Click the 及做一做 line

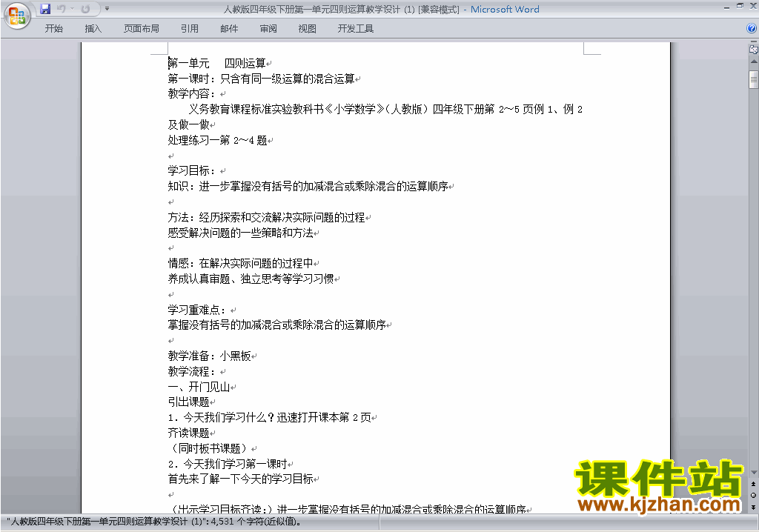pyautogui.click(x=189, y=125)
